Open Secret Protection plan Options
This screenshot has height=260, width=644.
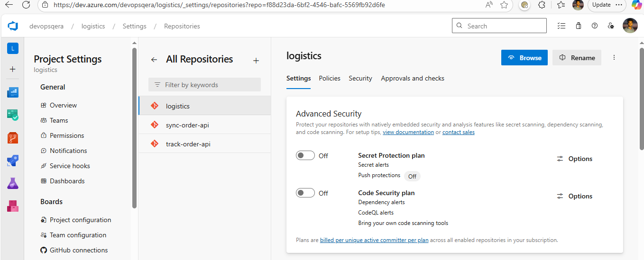coord(574,159)
